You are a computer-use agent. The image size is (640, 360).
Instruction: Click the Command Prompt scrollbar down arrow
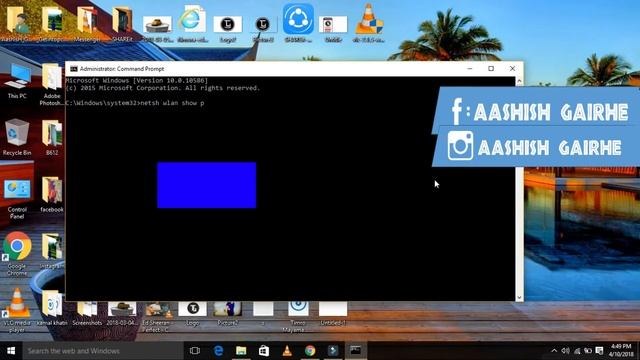(519, 298)
